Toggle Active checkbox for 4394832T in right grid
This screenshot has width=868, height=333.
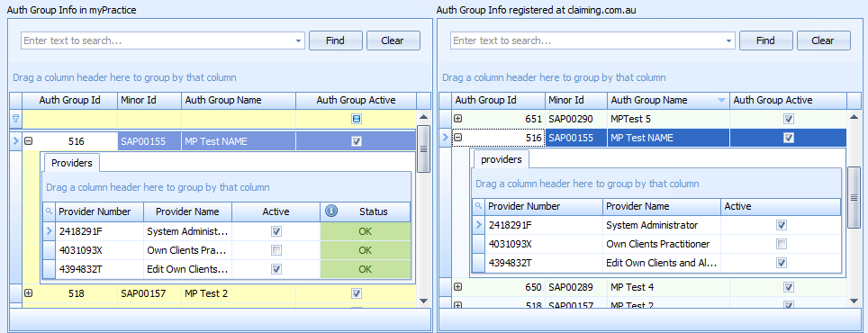(782, 263)
